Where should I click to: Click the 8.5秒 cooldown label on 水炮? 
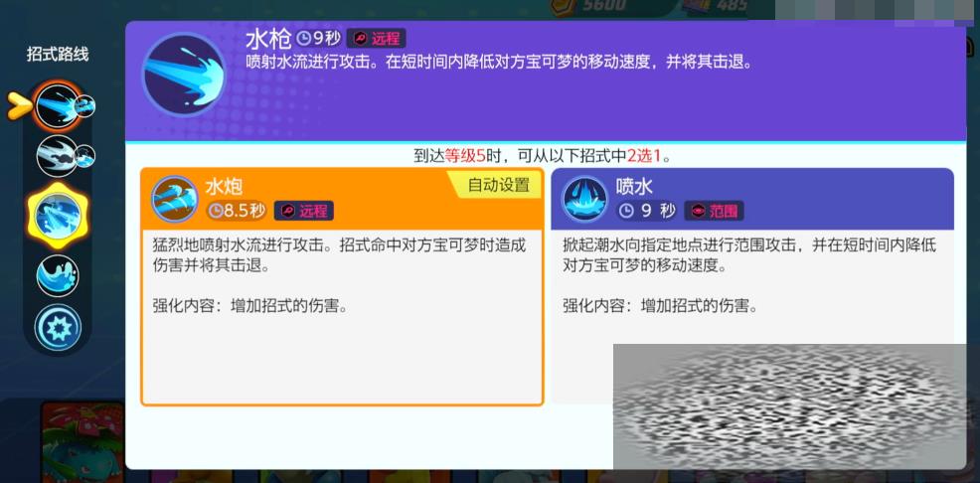pos(237,211)
